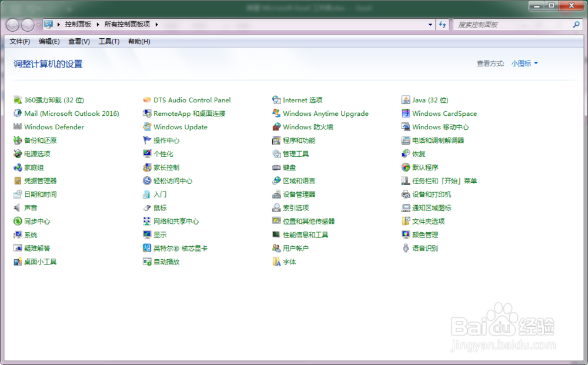Open the 语音识别 microphone icon

(x=406, y=249)
